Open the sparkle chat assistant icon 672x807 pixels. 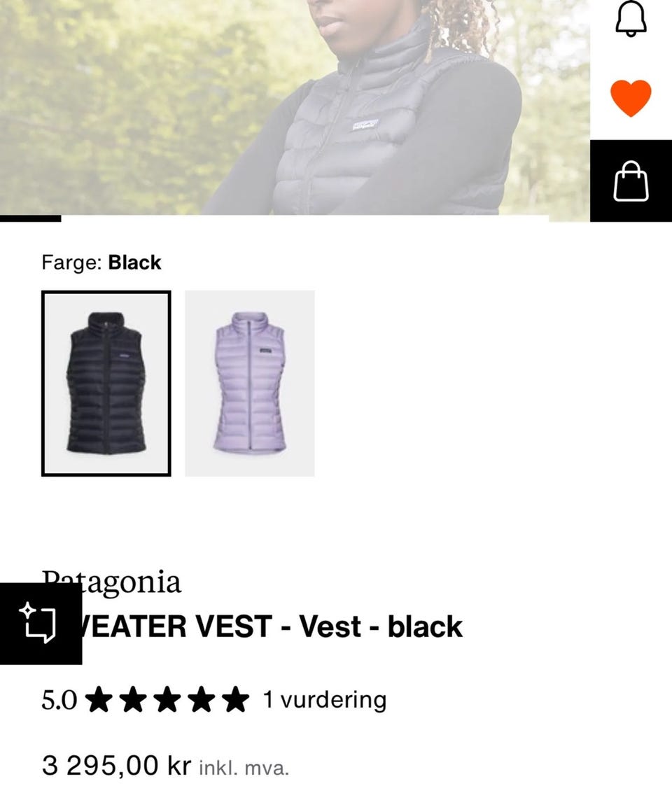pos(41,624)
